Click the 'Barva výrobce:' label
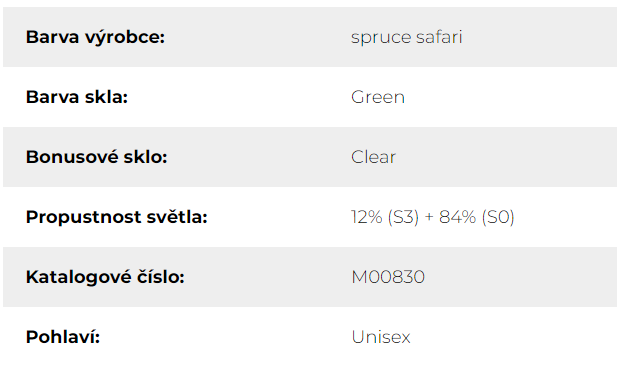Viewport: 617px width, 370px height. 95,37
